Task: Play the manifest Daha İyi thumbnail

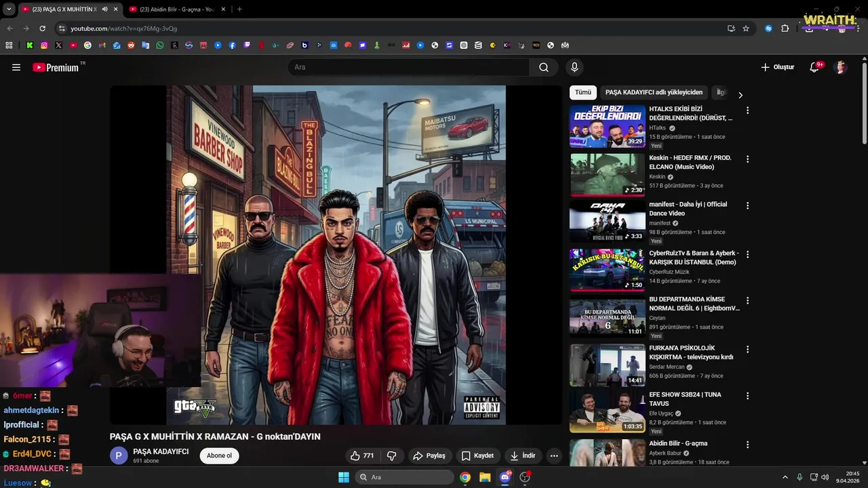Action: [x=608, y=221]
